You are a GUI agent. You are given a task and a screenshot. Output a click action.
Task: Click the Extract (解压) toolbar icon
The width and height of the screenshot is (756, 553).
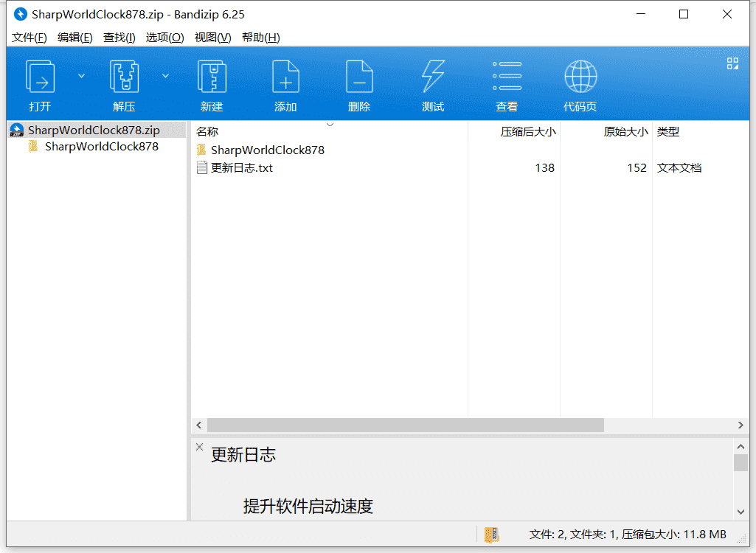[x=124, y=76]
